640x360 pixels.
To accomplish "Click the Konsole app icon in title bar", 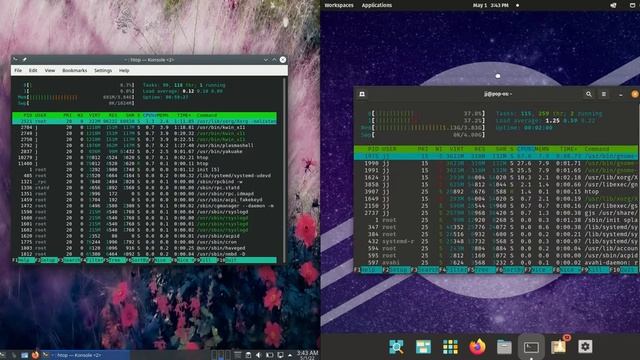I will (16, 60).
